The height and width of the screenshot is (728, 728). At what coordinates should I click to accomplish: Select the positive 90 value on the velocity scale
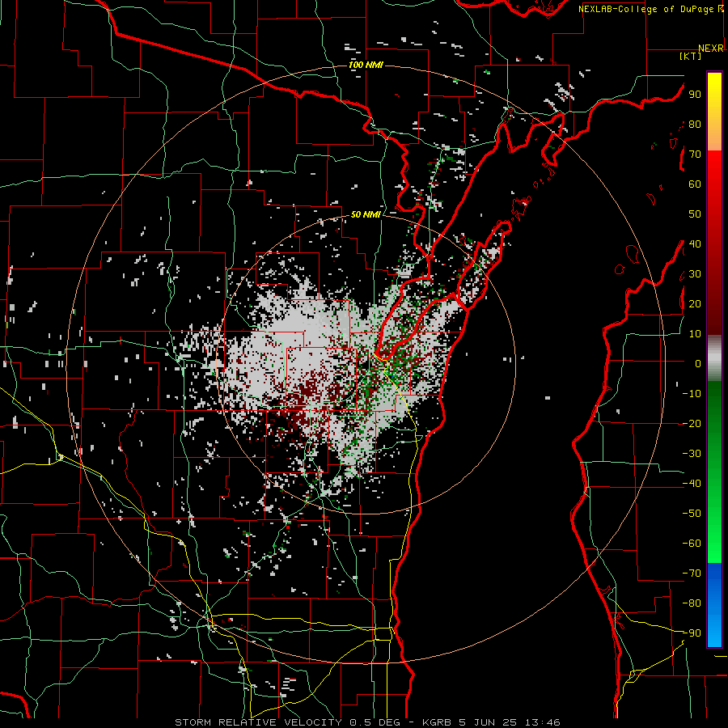pos(695,95)
